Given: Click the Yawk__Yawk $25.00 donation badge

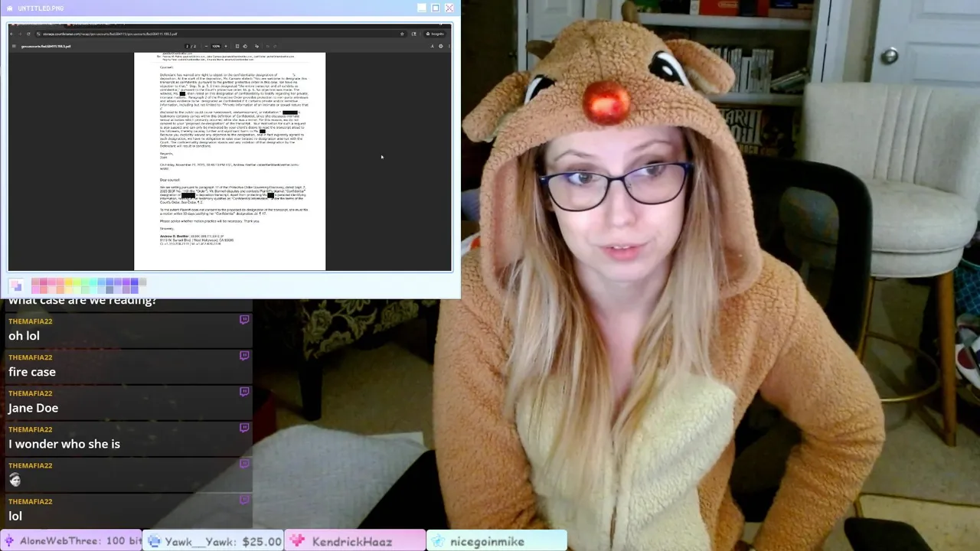Looking at the screenshot, I should point(214,541).
